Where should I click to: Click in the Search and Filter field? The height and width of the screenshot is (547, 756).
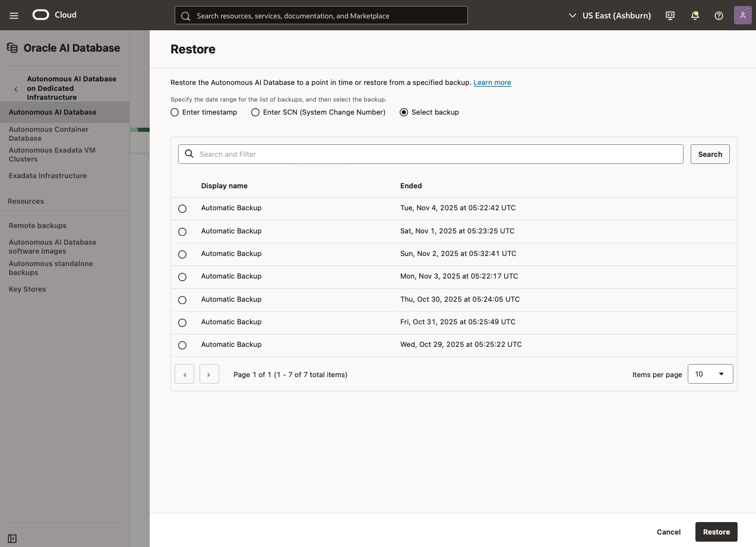click(431, 154)
